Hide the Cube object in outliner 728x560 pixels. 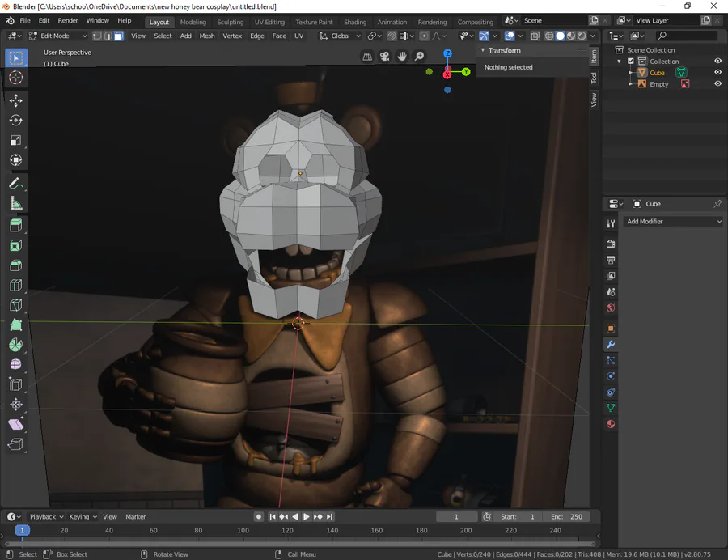[x=717, y=73]
